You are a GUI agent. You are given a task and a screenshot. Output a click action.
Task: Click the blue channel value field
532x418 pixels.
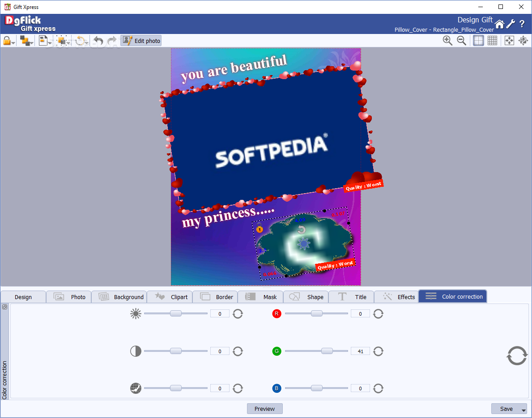point(360,388)
